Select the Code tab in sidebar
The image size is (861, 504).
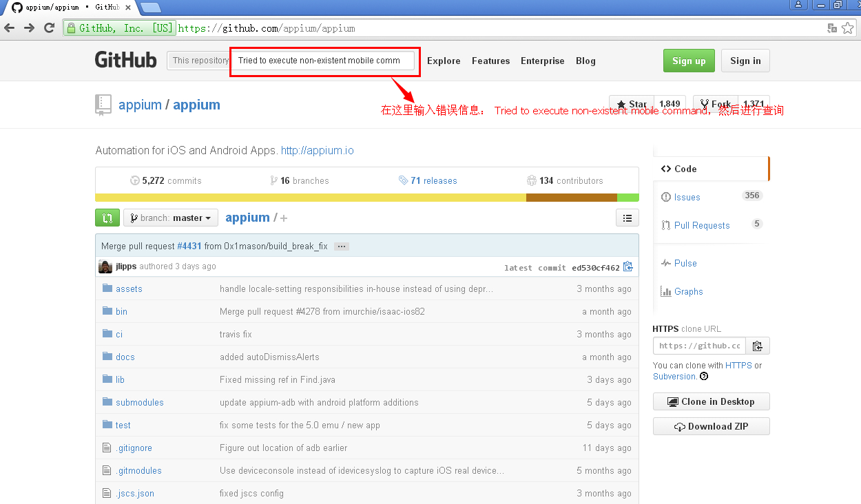point(711,169)
